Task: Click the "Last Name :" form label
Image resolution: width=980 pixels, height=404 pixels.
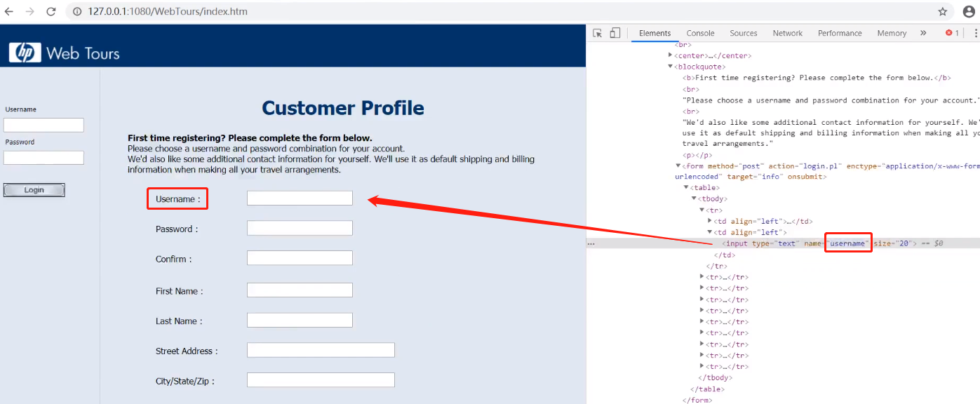Action: tap(179, 321)
